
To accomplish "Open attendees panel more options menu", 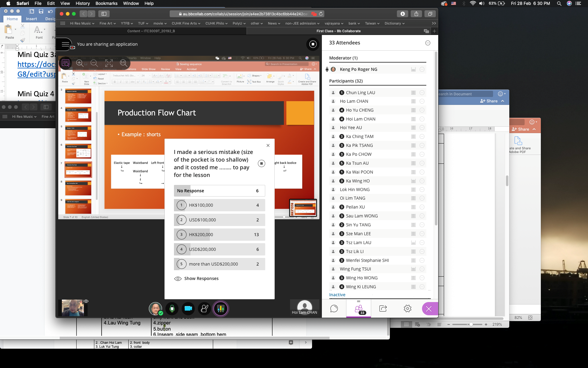I will 428,43.
